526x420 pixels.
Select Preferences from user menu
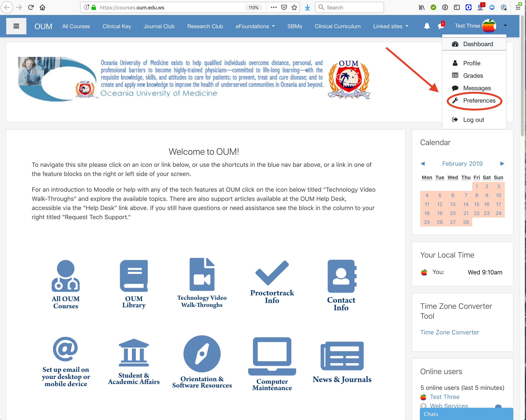click(x=479, y=100)
